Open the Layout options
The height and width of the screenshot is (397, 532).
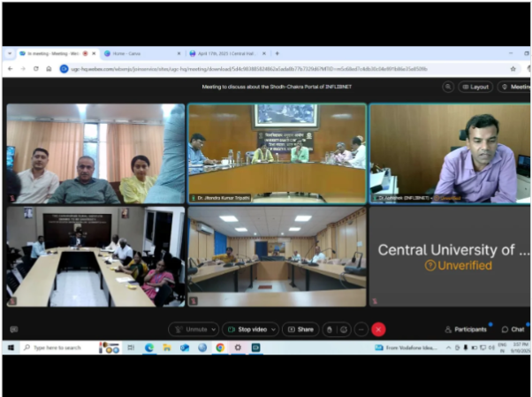[475, 87]
